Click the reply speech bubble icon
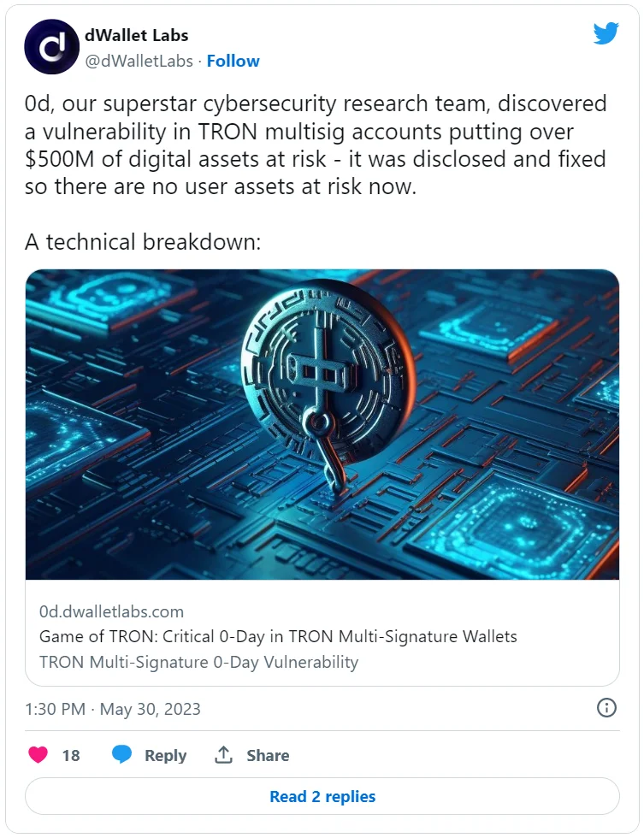The width and height of the screenshot is (644, 838). click(122, 755)
